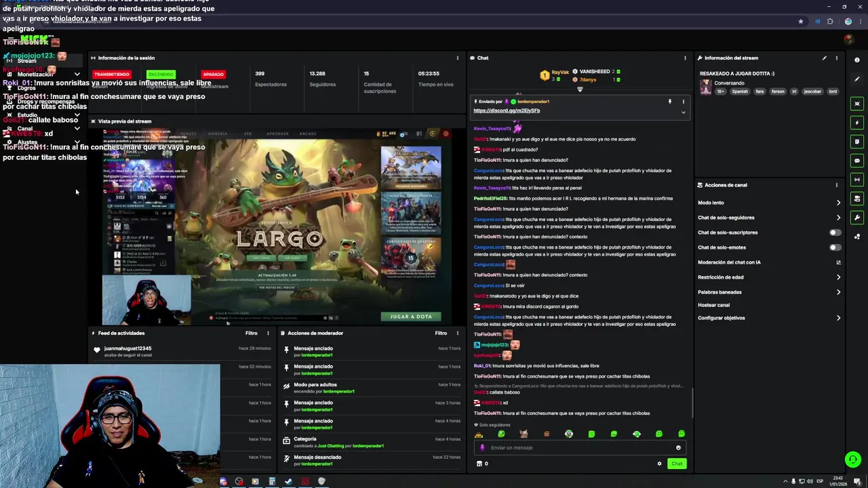Click the note sidebar icon
Viewport: 868px width, 488px height.
tap(857, 142)
